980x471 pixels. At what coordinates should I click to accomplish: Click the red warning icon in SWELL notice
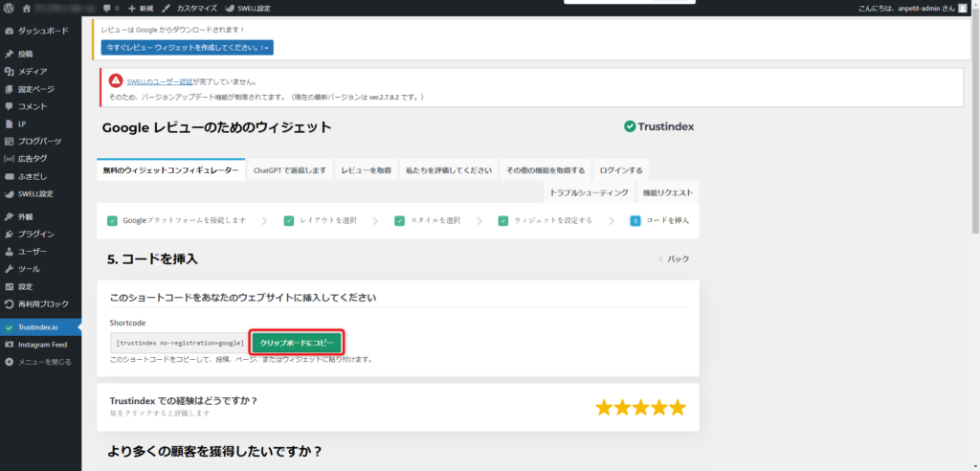pyautogui.click(x=116, y=80)
